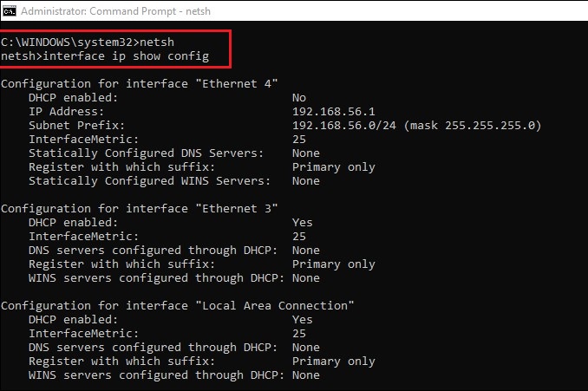The height and width of the screenshot is (391, 588).
Task: Click the "Ethernet 4" interface heading line
Action: (140, 83)
